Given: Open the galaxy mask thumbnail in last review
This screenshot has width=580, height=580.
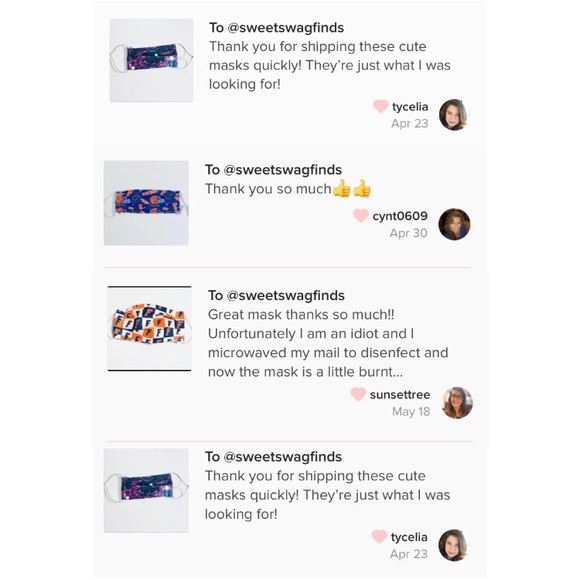Looking at the screenshot, I should [x=146, y=490].
